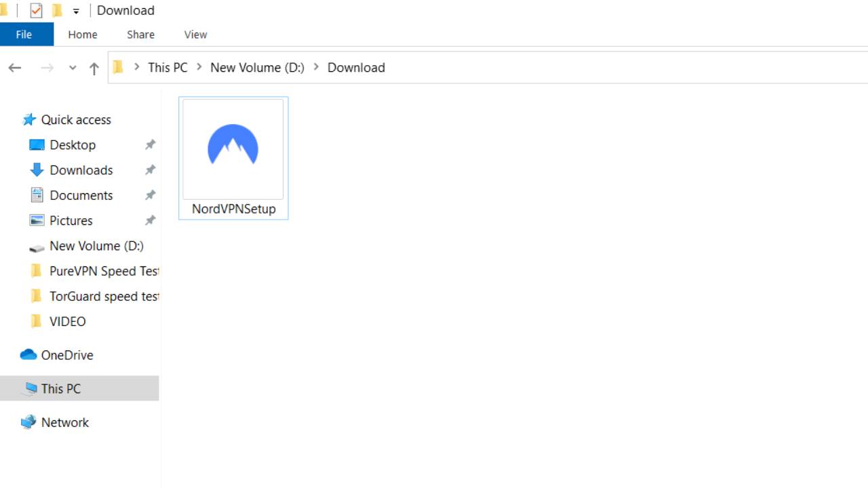
Task: Select the NordVPNSetup file name label
Action: [234, 209]
